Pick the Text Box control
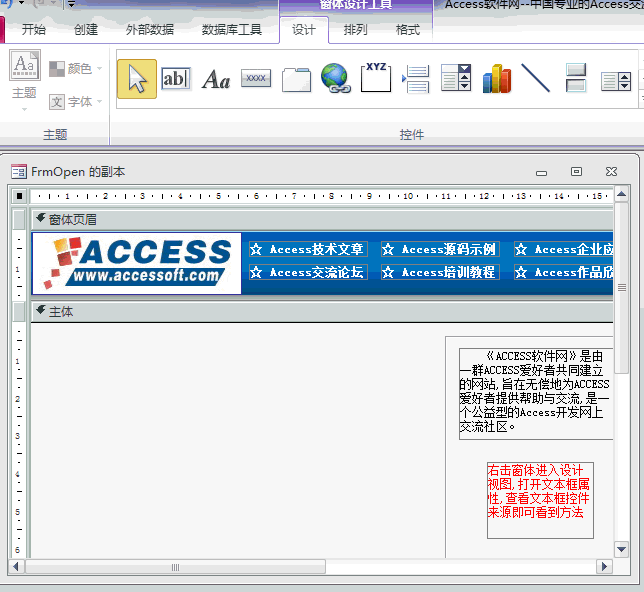 tap(176, 78)
